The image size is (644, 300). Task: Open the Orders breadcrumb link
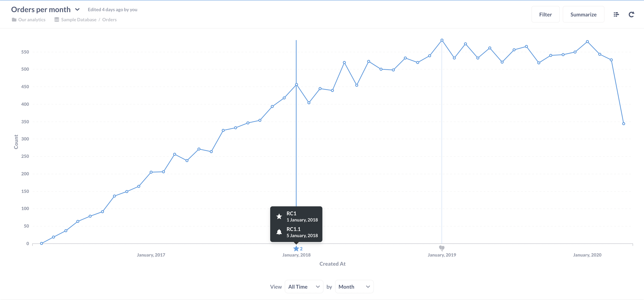[x=109, y=20]
